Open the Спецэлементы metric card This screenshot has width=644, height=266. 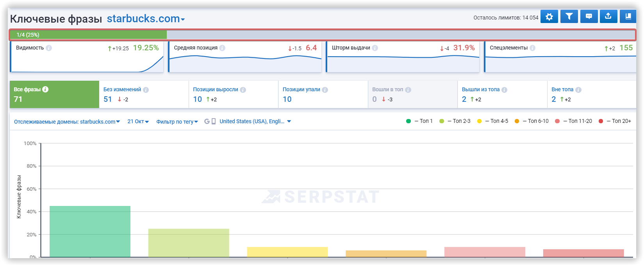point(560,57)
